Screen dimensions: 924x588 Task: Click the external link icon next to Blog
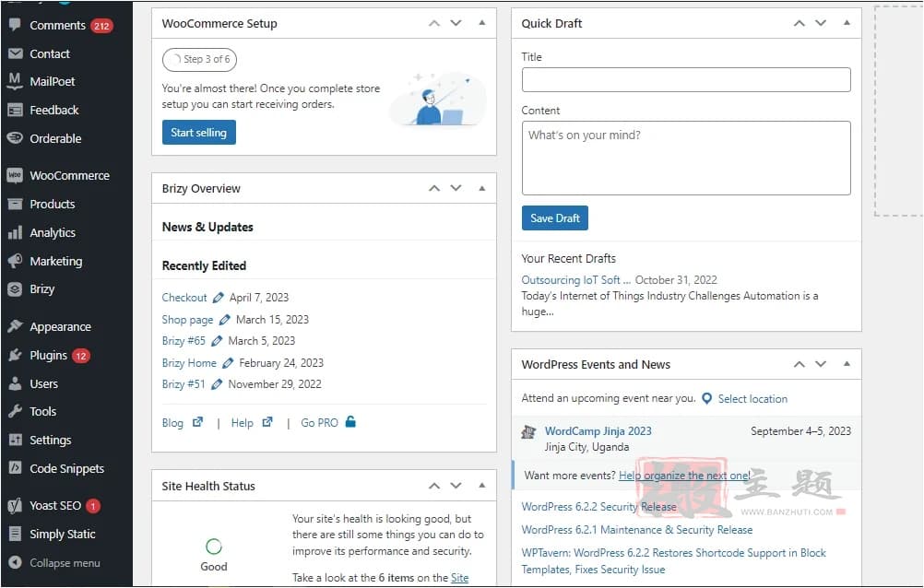point(198,422)
